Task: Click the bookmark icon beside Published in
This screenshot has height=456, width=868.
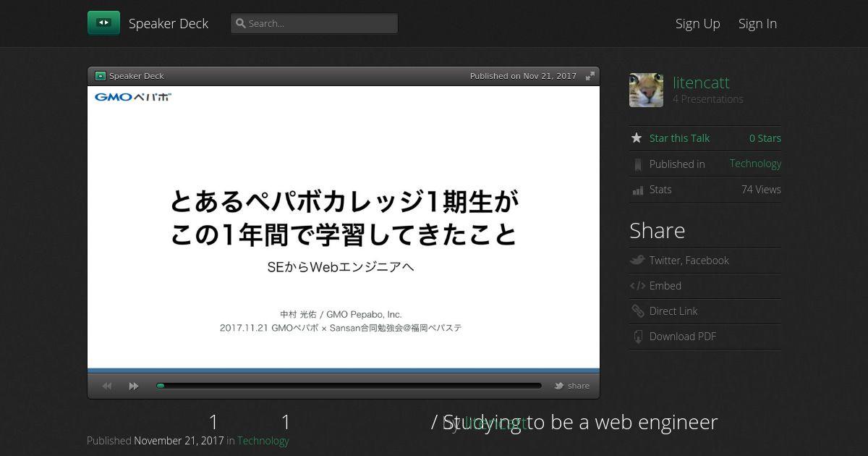Action: click(x=637, y=164)
